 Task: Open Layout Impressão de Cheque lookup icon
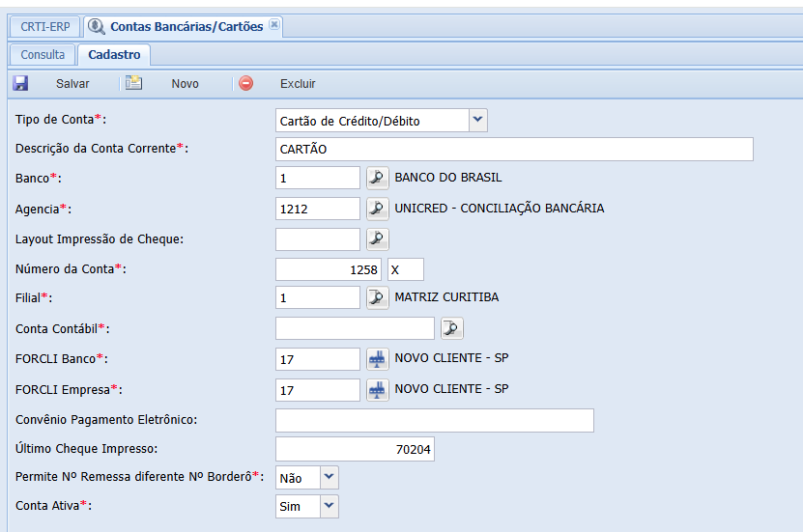pyautogui.click(x=378, y=238)
